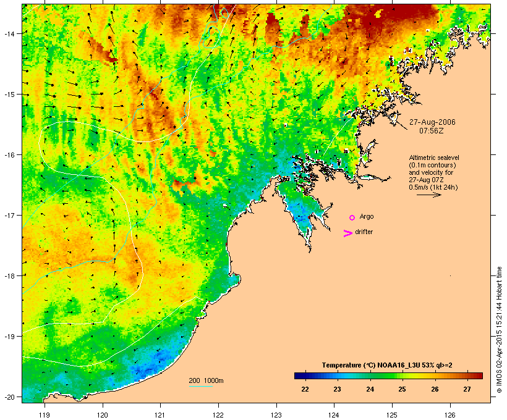
Task: Click the cyan 200 1000m depth line sample
Action: coord(201,386)
